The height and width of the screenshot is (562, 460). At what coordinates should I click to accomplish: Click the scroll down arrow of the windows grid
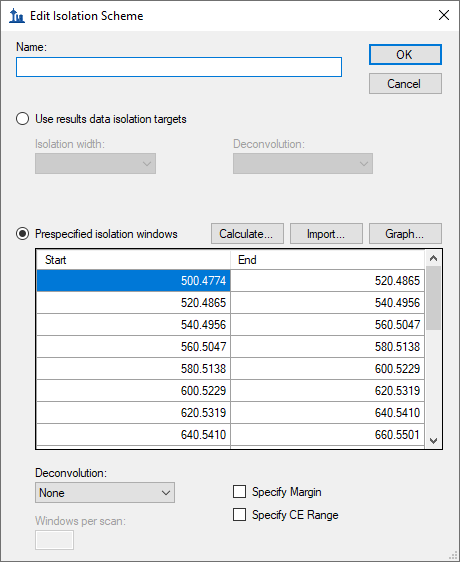433,440
